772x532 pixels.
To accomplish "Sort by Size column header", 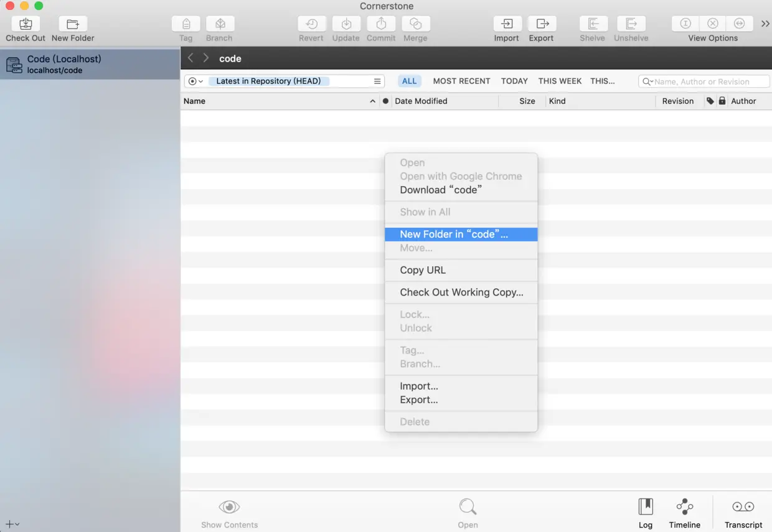I will [522, 101].
